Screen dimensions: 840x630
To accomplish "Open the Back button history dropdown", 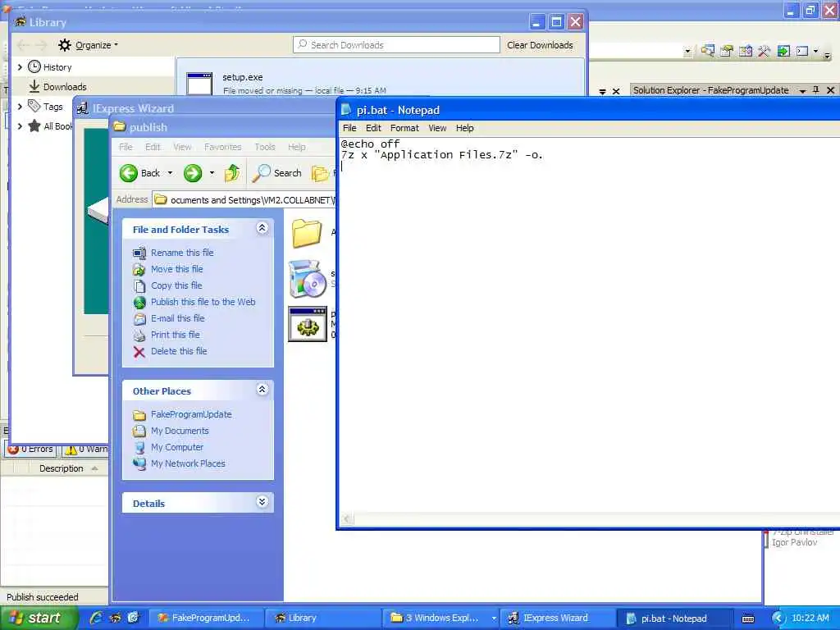I will tap(170, 173).
